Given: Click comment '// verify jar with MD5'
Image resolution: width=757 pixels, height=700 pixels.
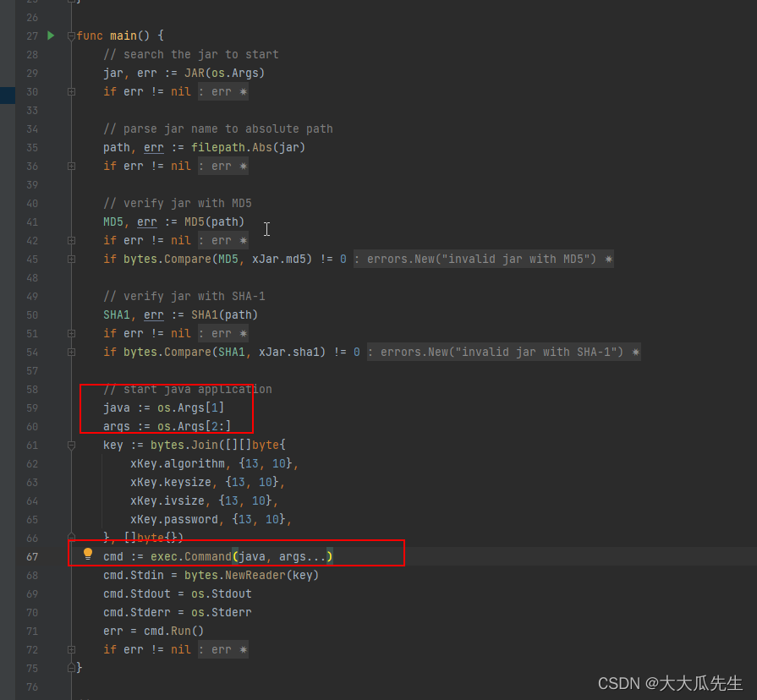Looking at the screenshot, I should (x=178, y=203).
